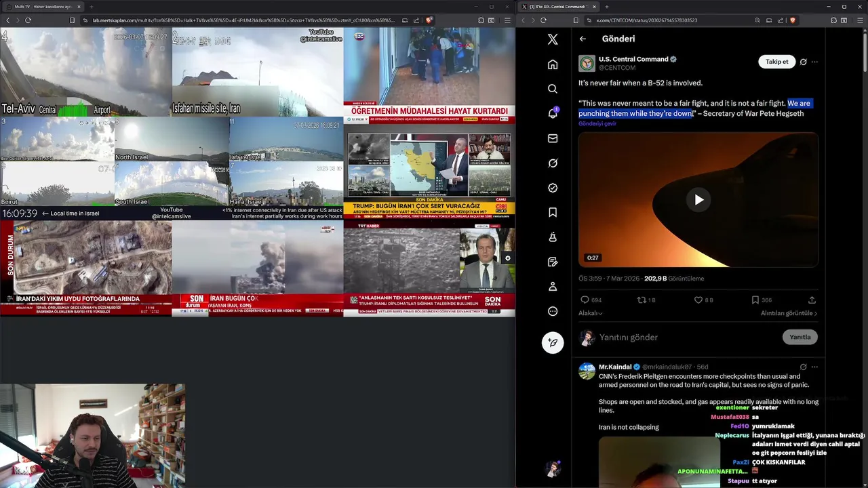Open Bookmarks icon in X left sidebar
Viewport: 868px width, 488px height.
coord(553,212)
